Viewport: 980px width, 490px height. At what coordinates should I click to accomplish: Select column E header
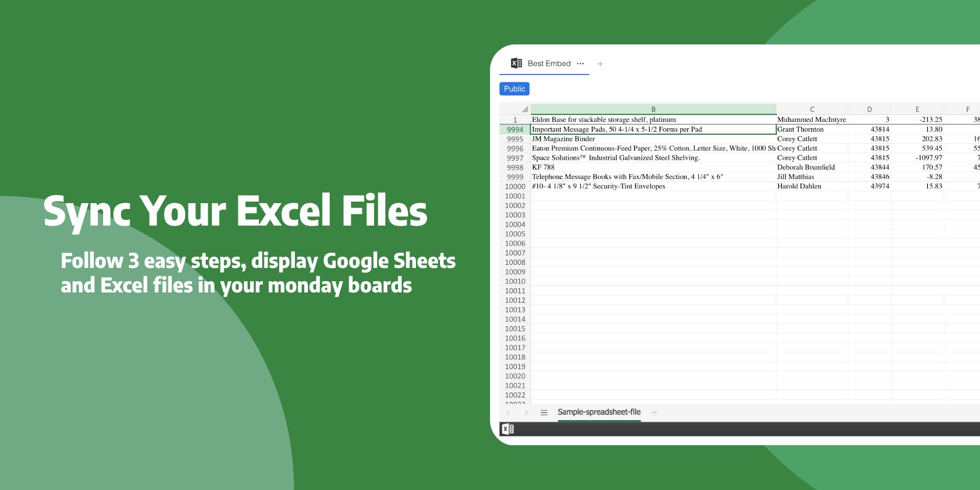(917, 109)
